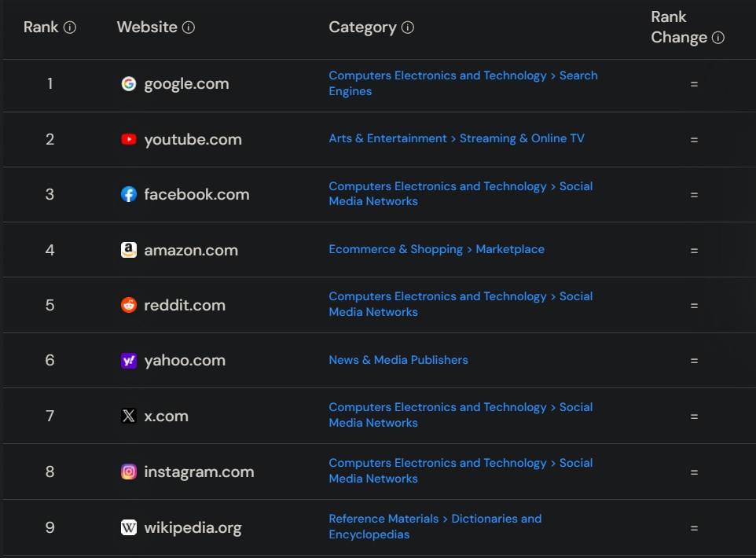Click the Rank column header

tap(41, 27)
